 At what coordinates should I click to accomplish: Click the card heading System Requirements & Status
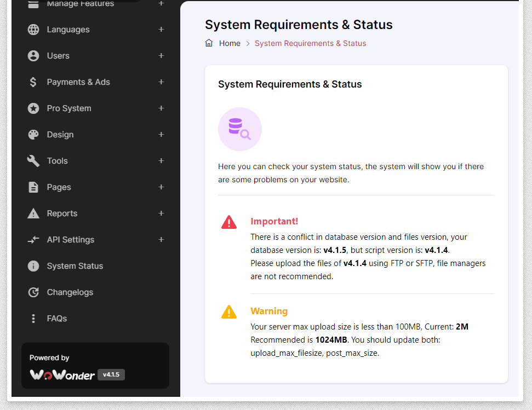point(290,84)
